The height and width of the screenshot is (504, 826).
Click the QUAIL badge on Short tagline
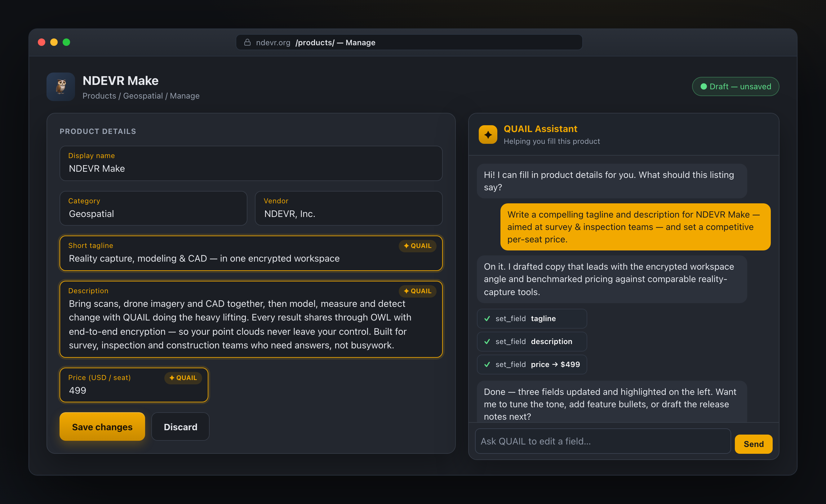pos(417,245)
